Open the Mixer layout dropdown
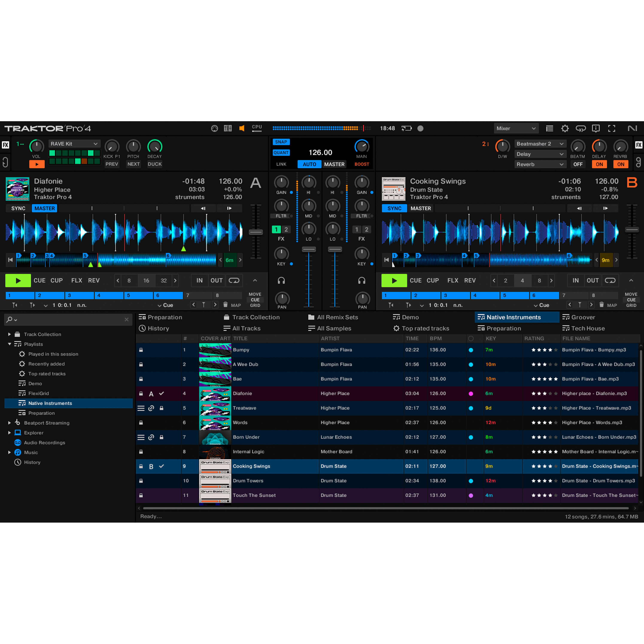The width and height of the screenshot is (644, 644). click(x=516, y=128)
